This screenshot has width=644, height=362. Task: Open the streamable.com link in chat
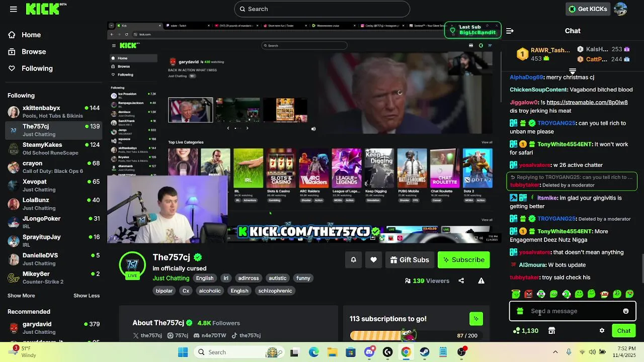(x=587, y=103)
